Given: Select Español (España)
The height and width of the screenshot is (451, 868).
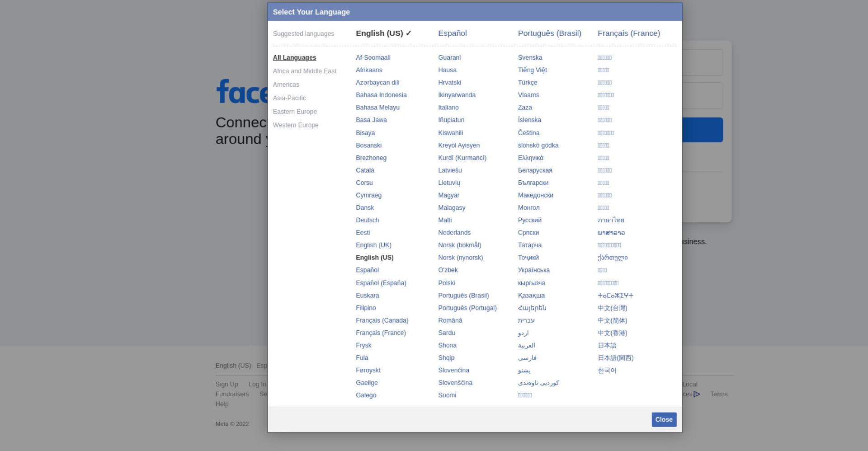Looking at the screenshot, I should pyautogui.click(x=381, y=283).
